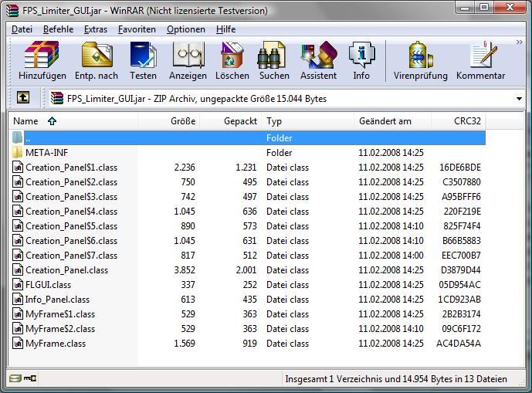Select Creation_Panel$7.class file

click(x=248, y=256)
